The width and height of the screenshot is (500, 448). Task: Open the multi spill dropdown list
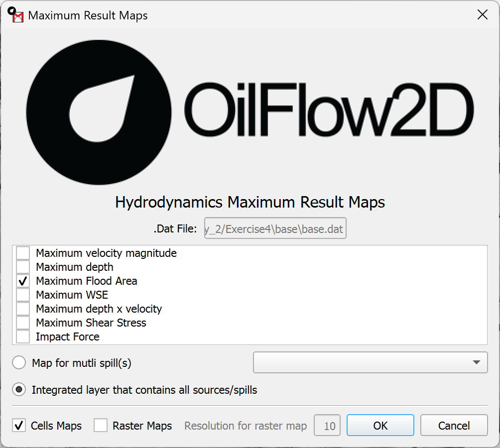coord(370,362)
